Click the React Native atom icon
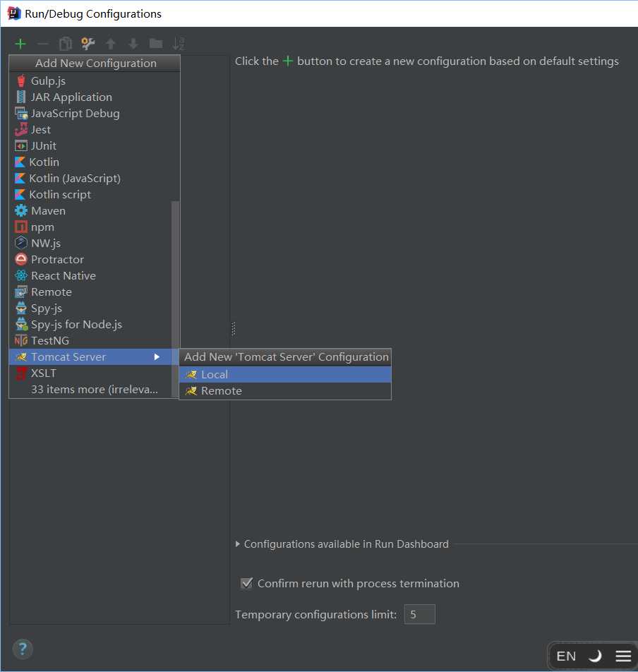Viewport: 638px width, 672px height. pyautogui.click(x=21, y=275)
